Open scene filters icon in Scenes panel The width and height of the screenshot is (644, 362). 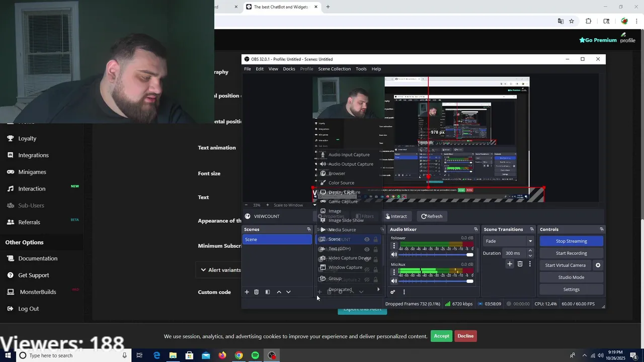tap(268, 292)
